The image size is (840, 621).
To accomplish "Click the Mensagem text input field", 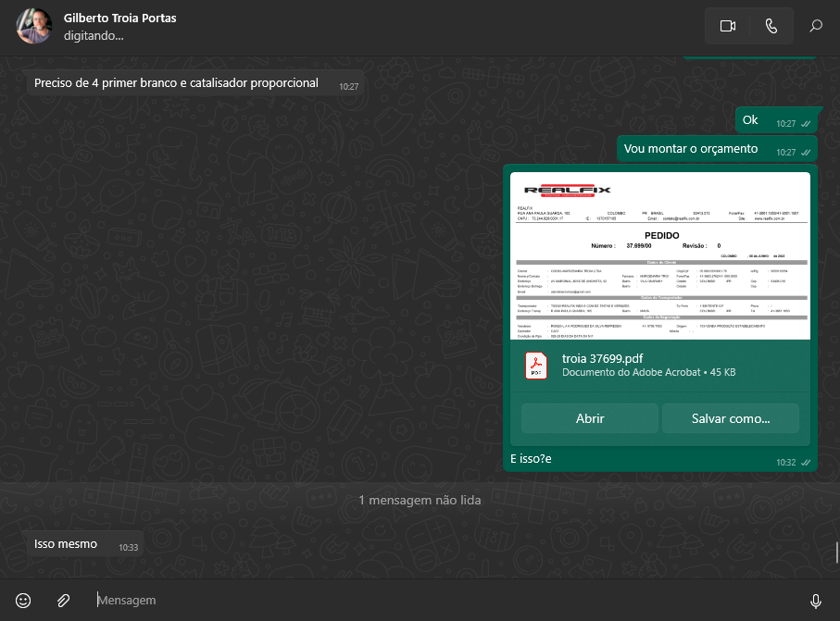I will point(445,601).
